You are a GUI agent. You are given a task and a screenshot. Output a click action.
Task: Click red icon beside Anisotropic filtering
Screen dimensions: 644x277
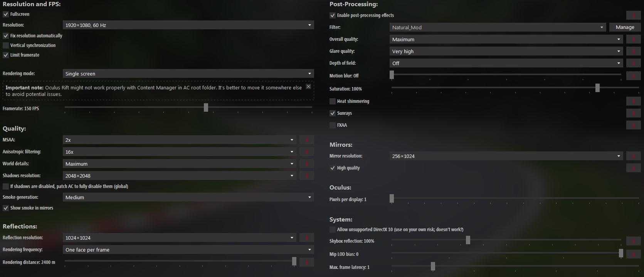pyautogui.click(x=307, y=152)
